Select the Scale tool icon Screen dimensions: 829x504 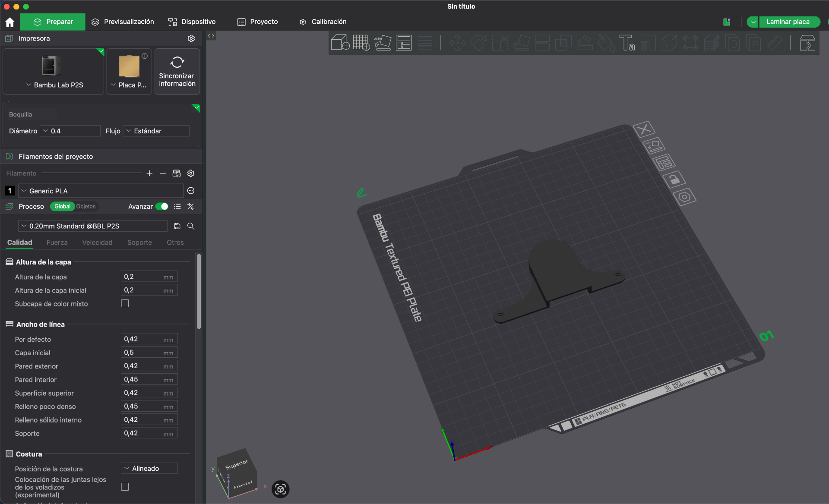[500, 43]
